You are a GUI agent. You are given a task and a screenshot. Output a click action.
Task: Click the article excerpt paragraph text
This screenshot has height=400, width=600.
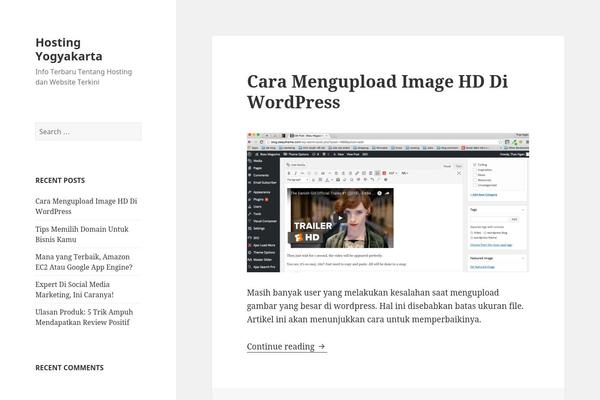click(385, 306)
